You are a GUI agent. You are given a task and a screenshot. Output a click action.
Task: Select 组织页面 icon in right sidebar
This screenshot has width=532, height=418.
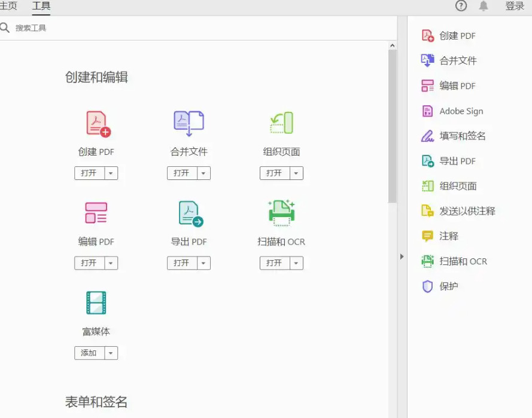pyautogui.click(x=427, y=186)
